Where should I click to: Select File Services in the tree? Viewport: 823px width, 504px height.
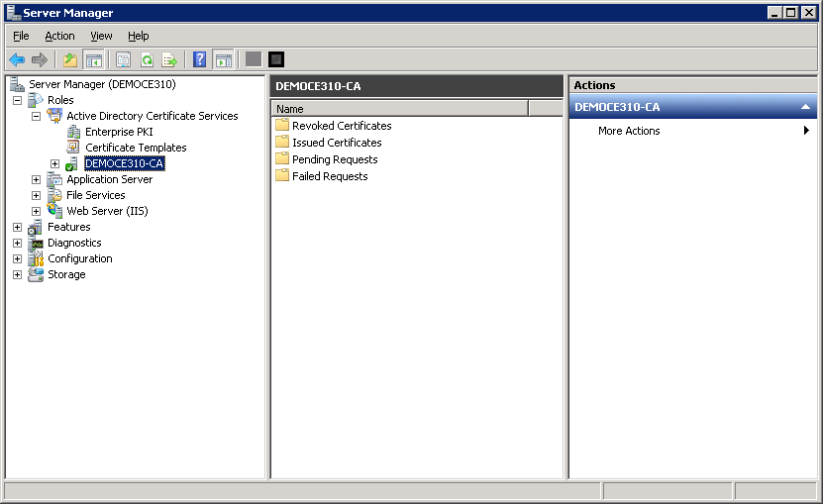pyautogui.click(x=95, y=195)
